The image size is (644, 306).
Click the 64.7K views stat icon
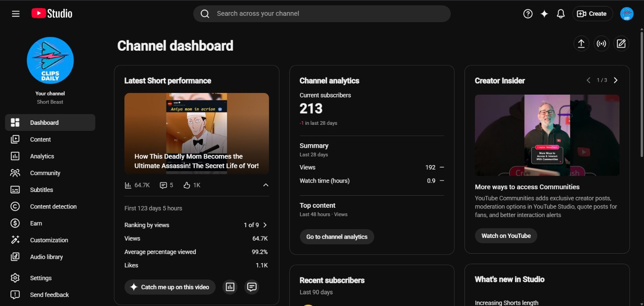[x=128, y=185]
